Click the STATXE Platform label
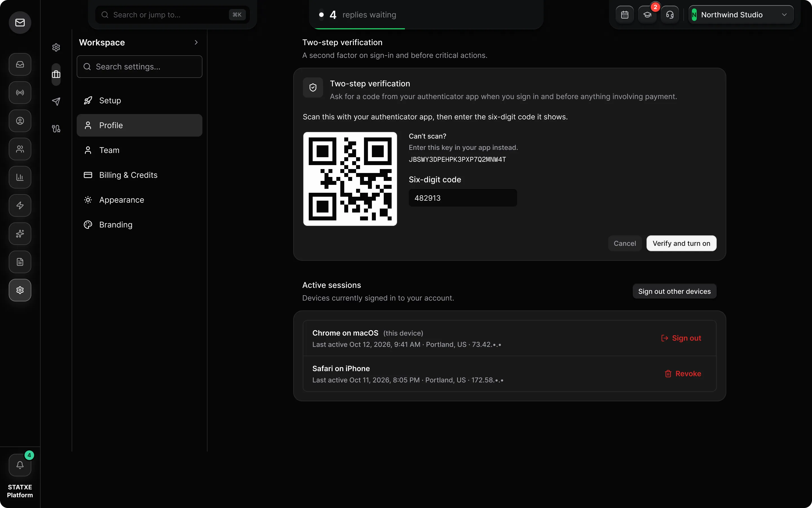Screen dimensions: 812x508 [20, 491]
